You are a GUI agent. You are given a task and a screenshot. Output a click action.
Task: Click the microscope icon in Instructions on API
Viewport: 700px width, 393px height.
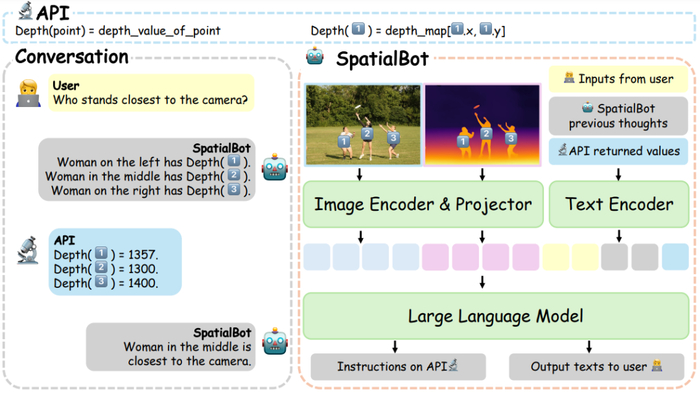(x=453, y=365)
